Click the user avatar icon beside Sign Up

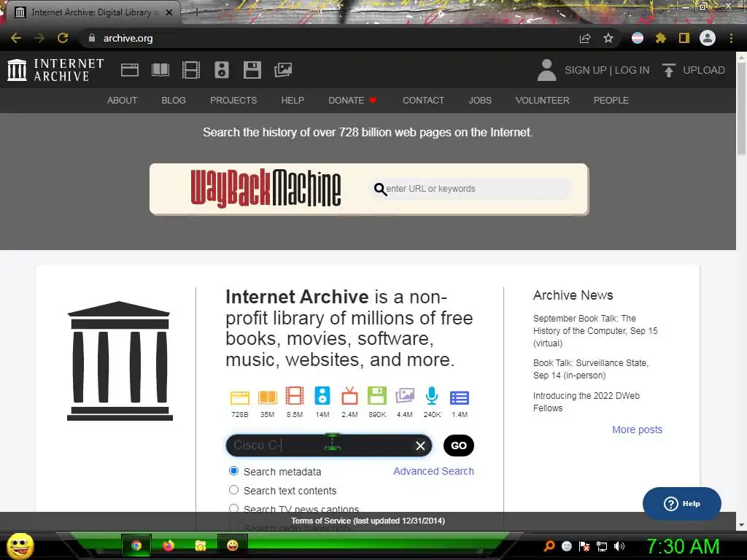[x=546, y=70]
